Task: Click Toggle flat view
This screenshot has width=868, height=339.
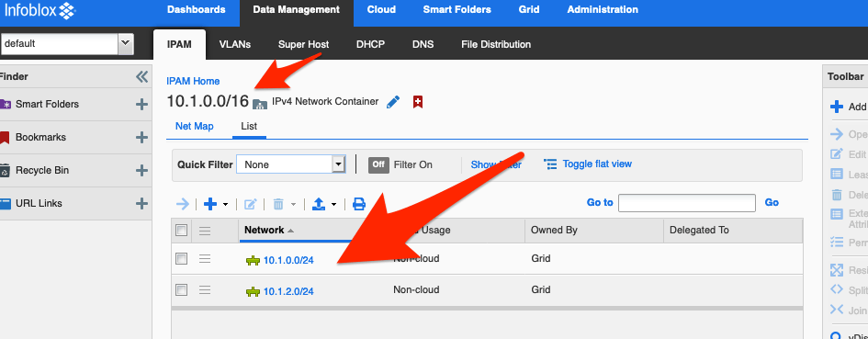Action: coord(588,164)
